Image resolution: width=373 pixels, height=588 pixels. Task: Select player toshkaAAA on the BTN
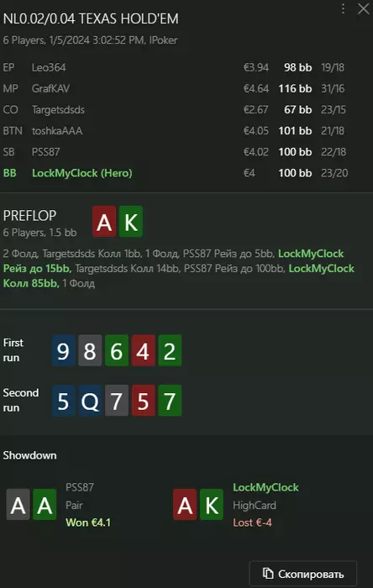coord(57,131)
